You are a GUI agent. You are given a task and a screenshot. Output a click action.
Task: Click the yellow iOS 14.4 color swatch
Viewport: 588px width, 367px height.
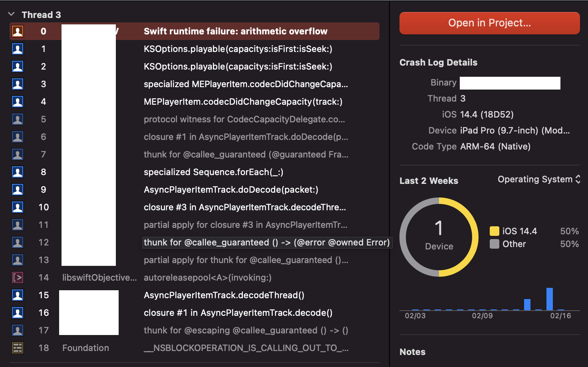point(494,231)
